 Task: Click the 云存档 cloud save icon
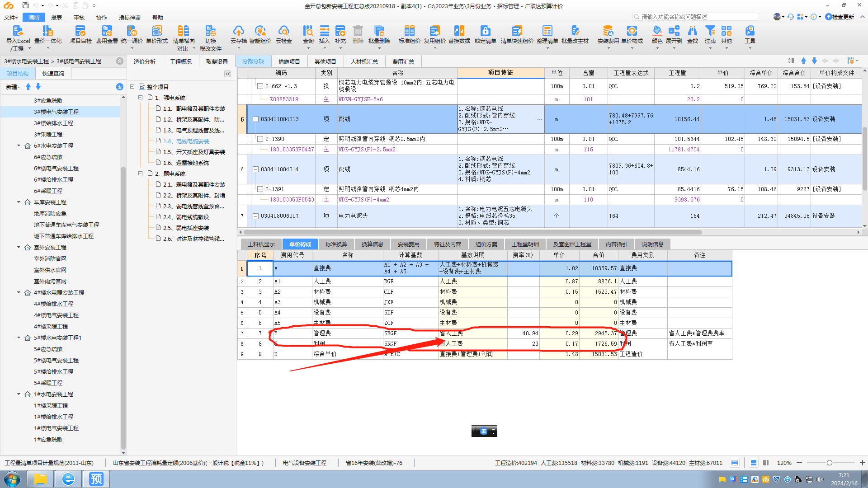coord(238,31)
